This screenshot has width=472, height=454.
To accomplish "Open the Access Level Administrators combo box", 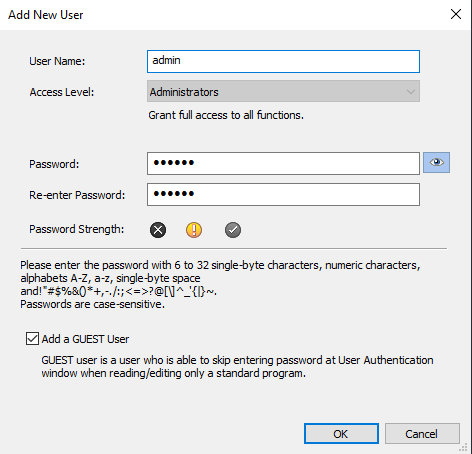I will coord(283,91).
